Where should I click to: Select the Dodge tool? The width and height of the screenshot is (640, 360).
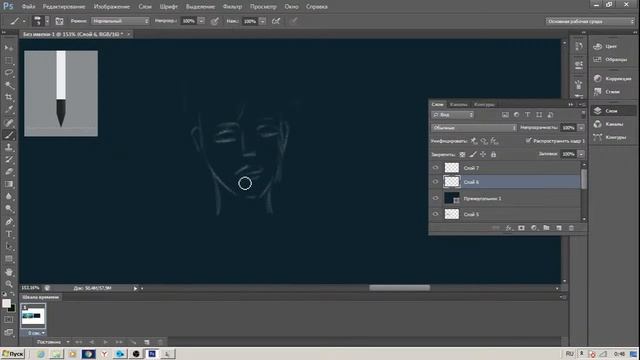click(x=9, y=209)
